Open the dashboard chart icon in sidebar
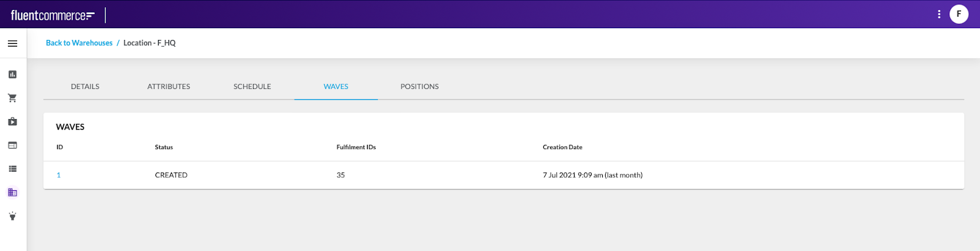 [x=12, y=74]
